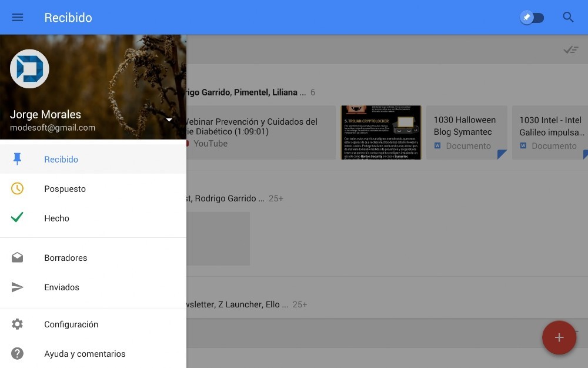Screen dimensions: 588x368
Task: Open the 1030 Halloween Blog Symantec document
Action: (466, 132)
